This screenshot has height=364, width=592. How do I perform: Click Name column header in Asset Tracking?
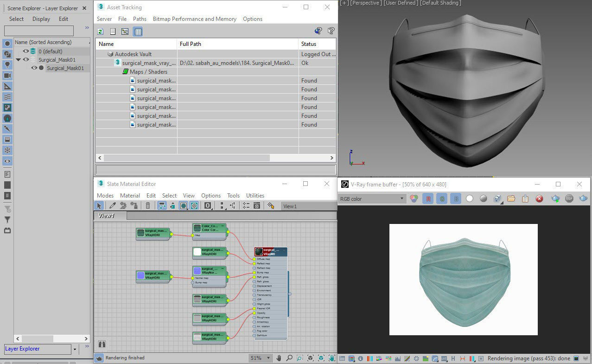coord(136,44)
